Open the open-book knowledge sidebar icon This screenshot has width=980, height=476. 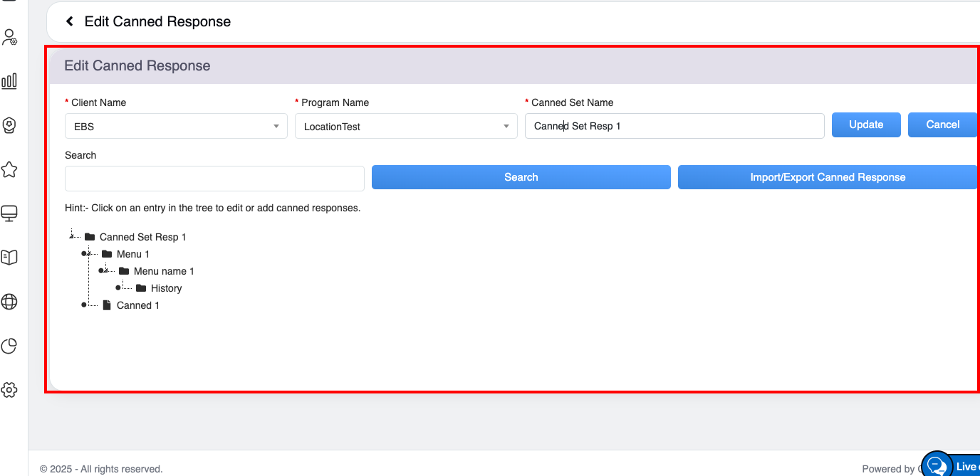coord(9,257)
